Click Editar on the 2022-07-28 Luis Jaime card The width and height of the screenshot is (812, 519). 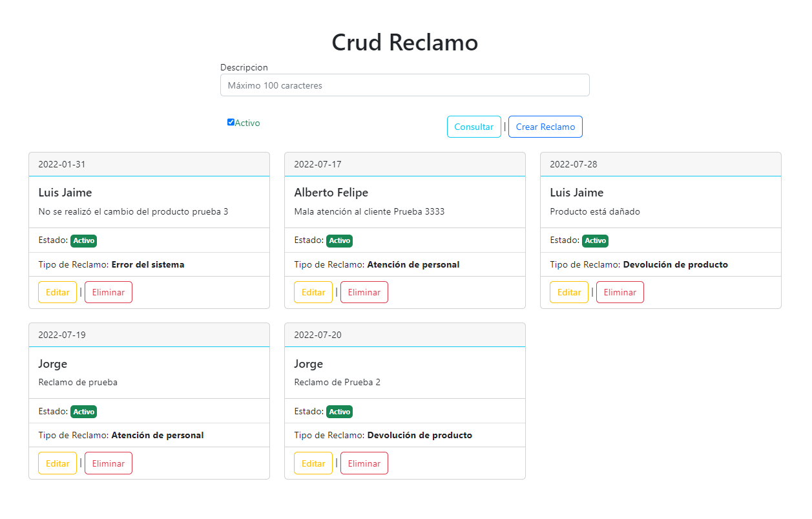568,291
